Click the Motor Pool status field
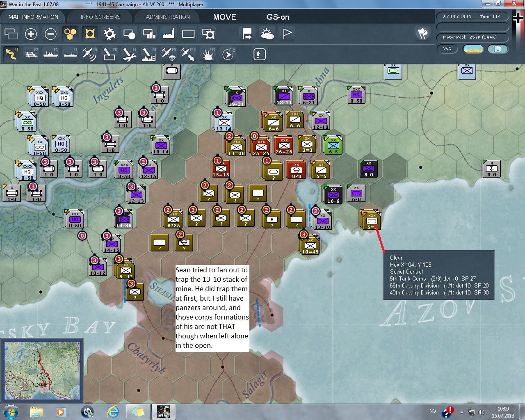The width and height of the screenshot is (525, 420). click(472, 37)
